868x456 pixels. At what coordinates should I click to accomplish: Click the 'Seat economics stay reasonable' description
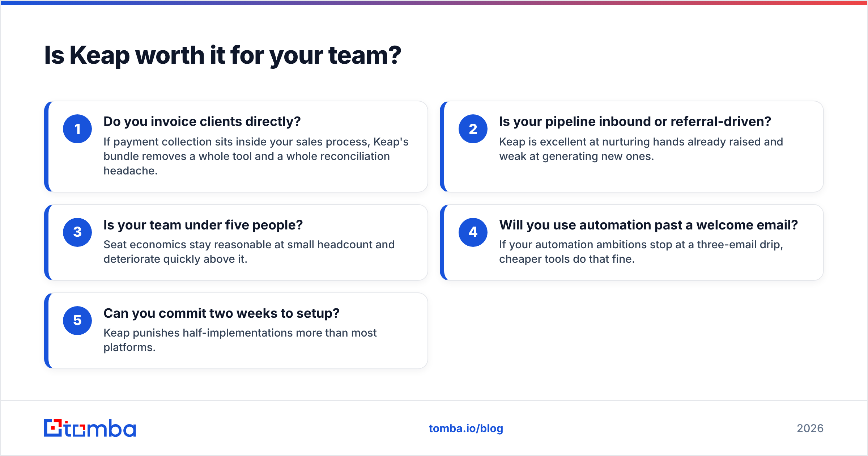point(249,252)
